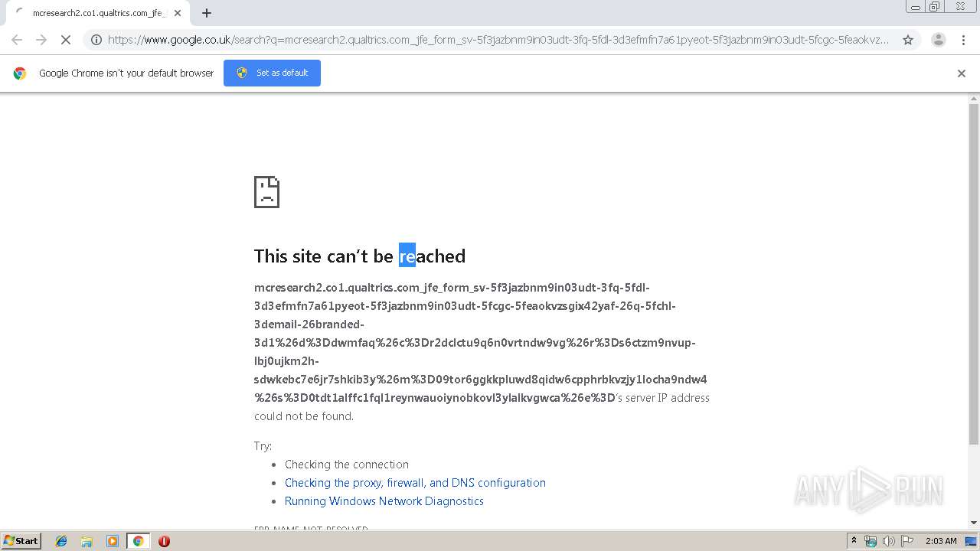Open the Chrome profile avatar
Image resolution: width=980 pixels, height=551 pixels.
(x=938, y=40)
